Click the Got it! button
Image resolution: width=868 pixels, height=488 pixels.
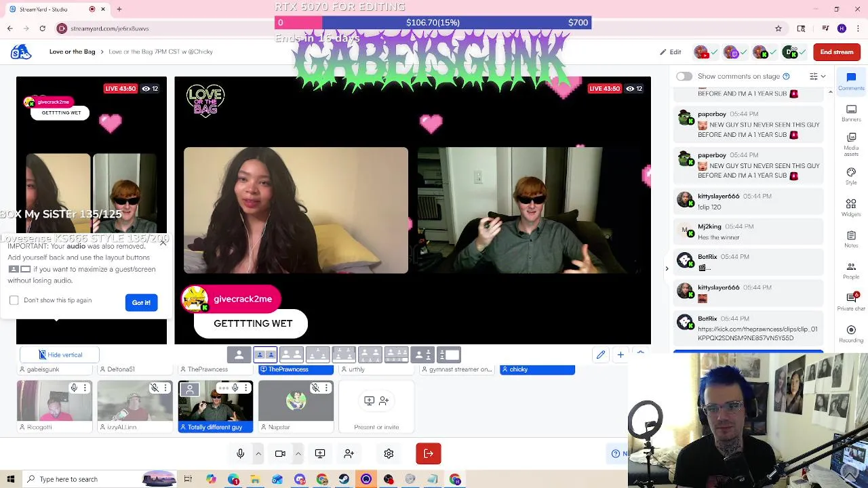[x=141, y=302]
